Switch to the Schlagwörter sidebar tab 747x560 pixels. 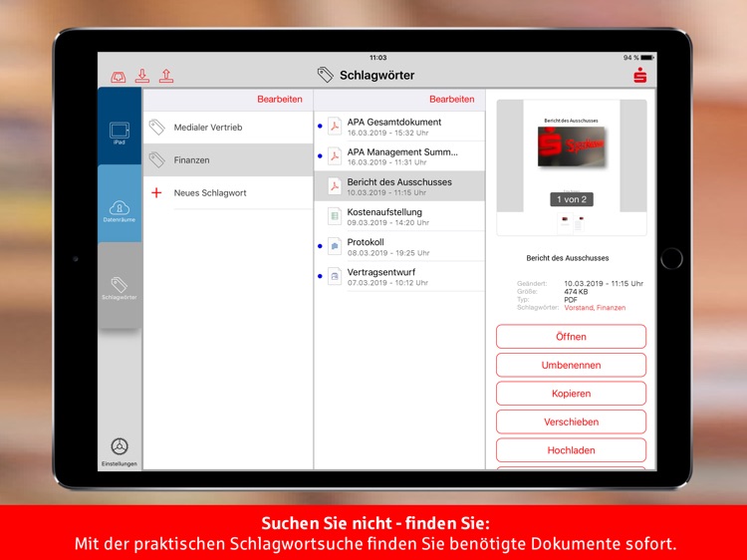[x=120, y=285]
